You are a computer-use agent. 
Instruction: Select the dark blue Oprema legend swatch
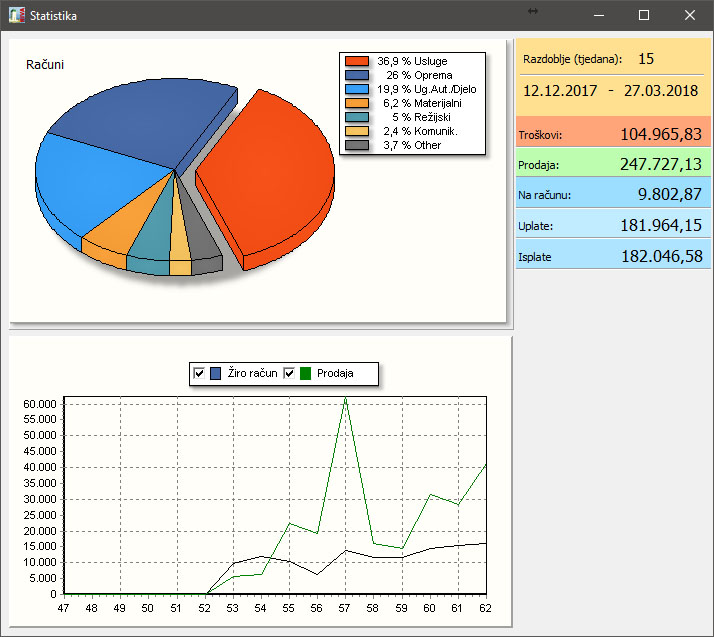click(356, 75)
